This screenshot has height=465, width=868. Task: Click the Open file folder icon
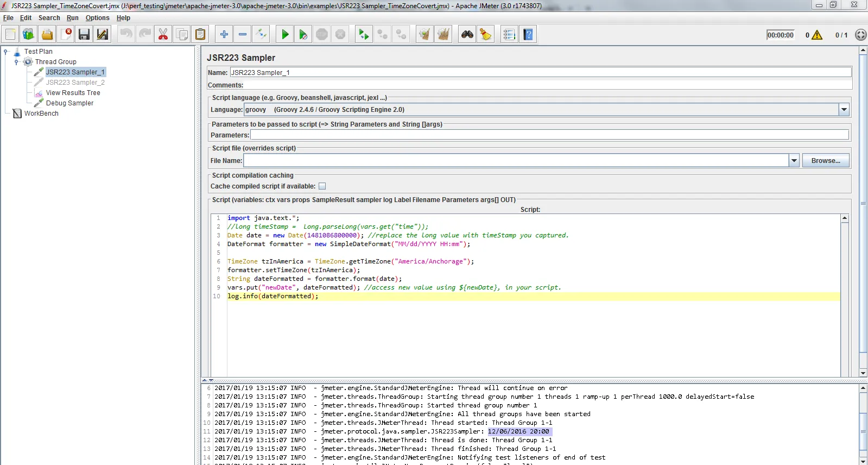(x=47, y=35)
